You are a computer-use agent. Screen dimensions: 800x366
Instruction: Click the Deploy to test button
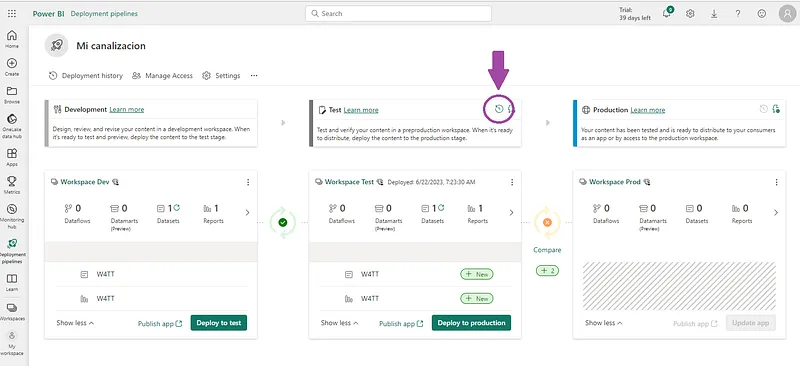tap(219, 323)
